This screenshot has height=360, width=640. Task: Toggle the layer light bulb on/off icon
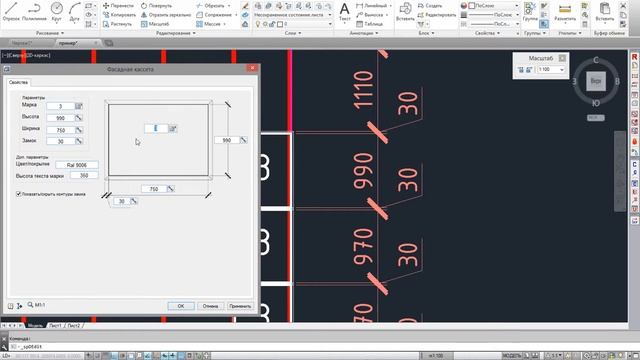click(258, 24)
